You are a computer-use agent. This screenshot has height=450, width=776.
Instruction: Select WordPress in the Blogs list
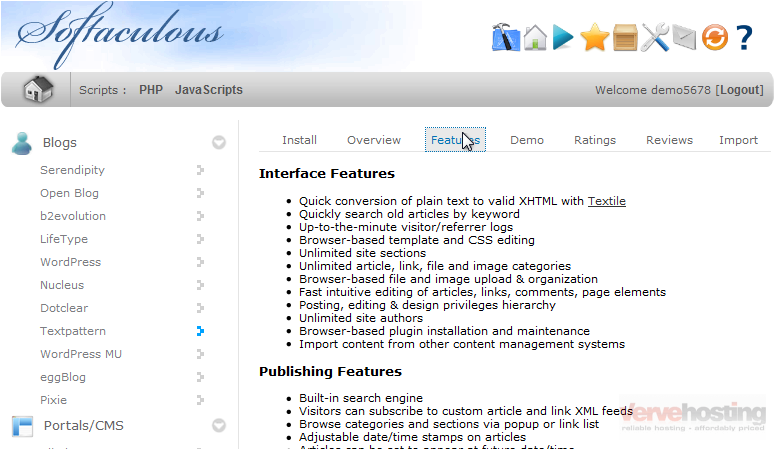tap(70, 262)
